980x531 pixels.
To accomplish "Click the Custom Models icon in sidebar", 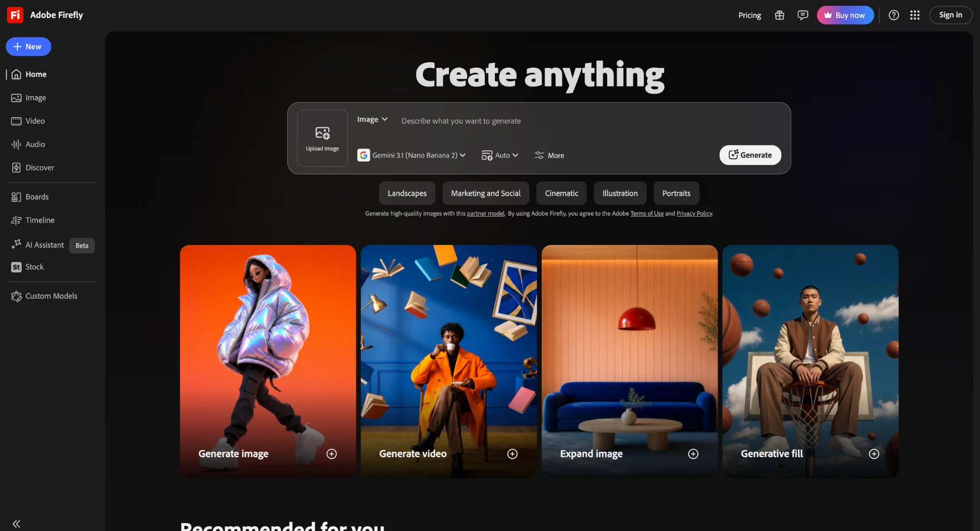I will [16, 296].
